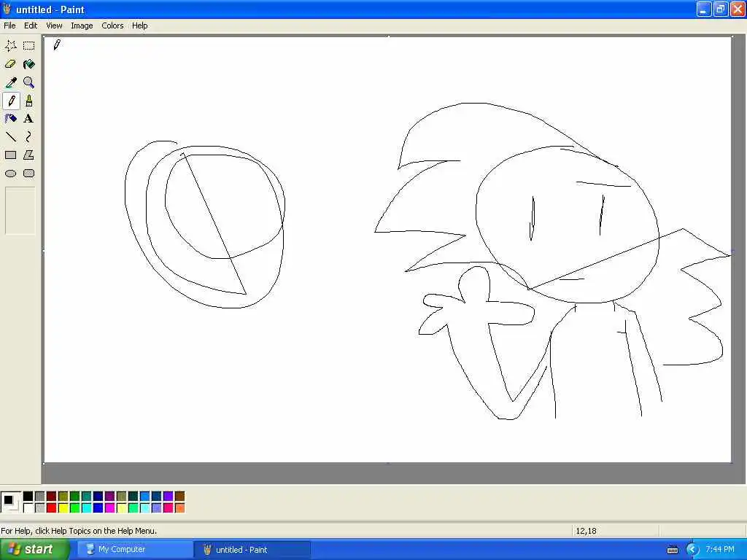Open the Help menu
747x560 pixels.
point(139,26)
